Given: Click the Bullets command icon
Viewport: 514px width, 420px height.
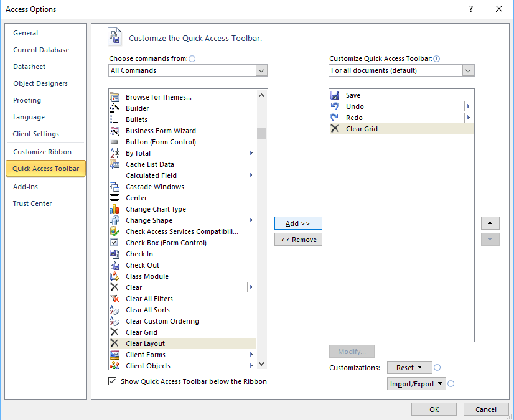Looking at the screenshot, I should [x=114, y=119].
